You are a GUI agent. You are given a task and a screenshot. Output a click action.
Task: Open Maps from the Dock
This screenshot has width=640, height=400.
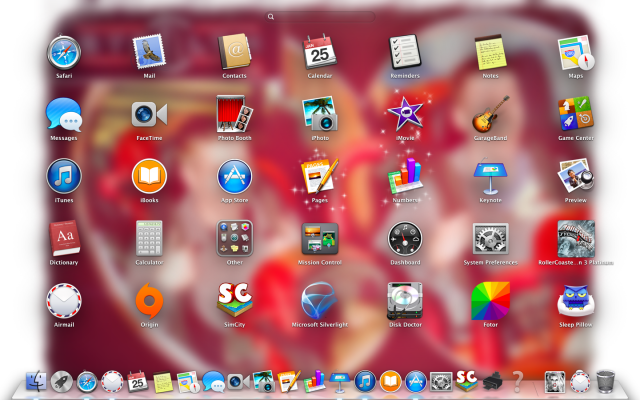pyautogui.click(x=188, y=382)
